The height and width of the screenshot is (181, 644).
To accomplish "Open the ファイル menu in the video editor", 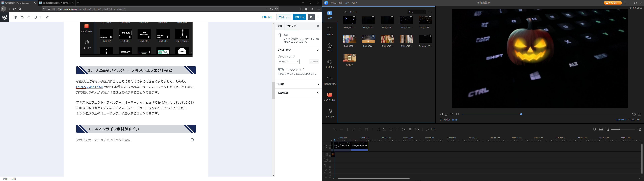I will pyautogui.click(x=333, y=3).
